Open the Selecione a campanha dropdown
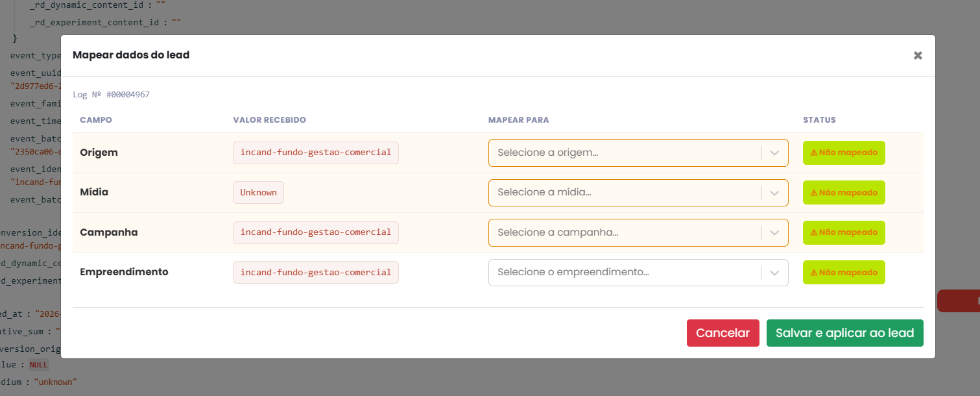 [x=638, y=232]
